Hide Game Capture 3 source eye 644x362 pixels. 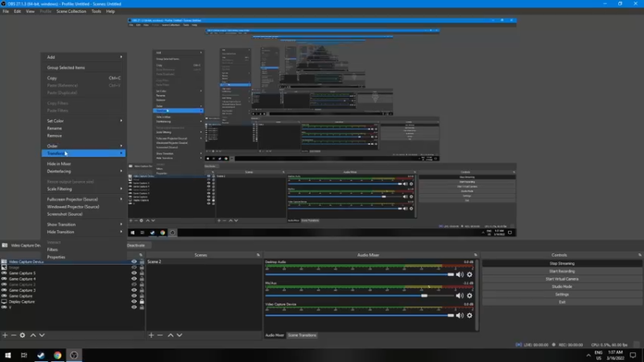coord(134,290)
